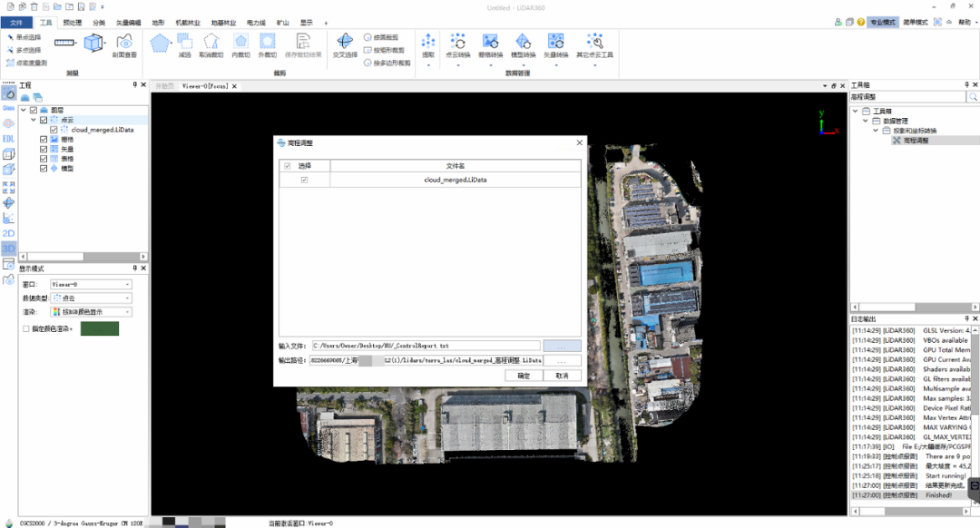Toggle EDL rendering in the side toolbar
Image resolution: width=980 pixels, height=528 pixels.
tap(9, 139)
